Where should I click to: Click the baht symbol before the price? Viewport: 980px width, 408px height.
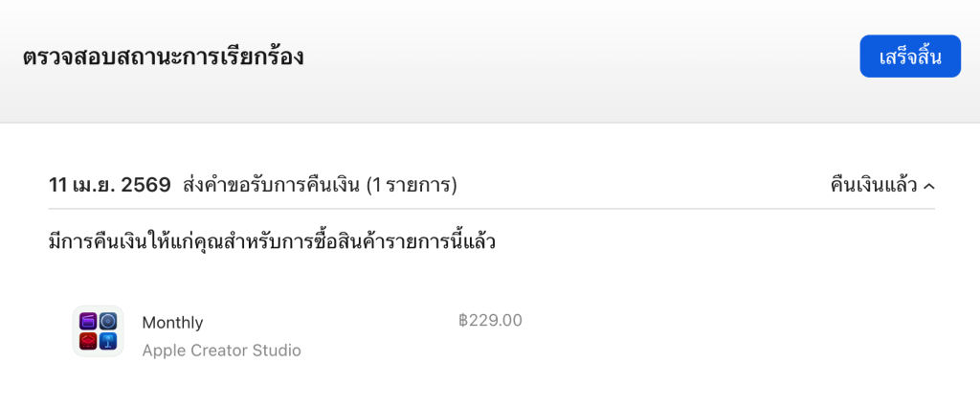[463, 320]
